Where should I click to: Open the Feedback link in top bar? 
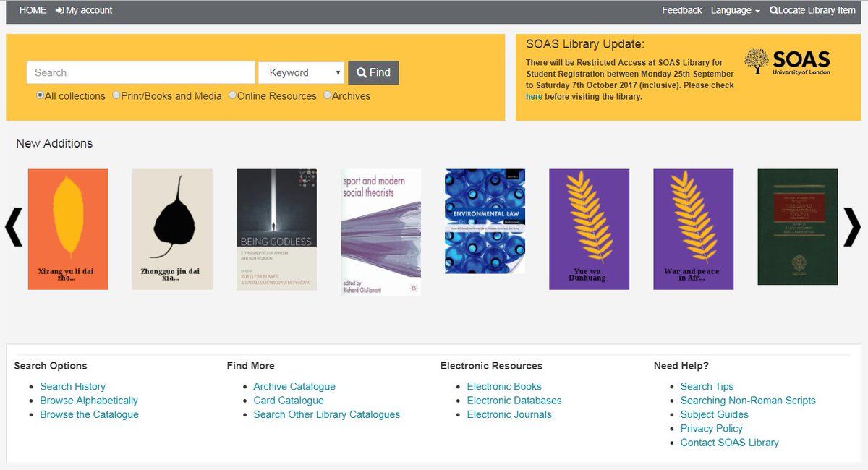point(681,10)
